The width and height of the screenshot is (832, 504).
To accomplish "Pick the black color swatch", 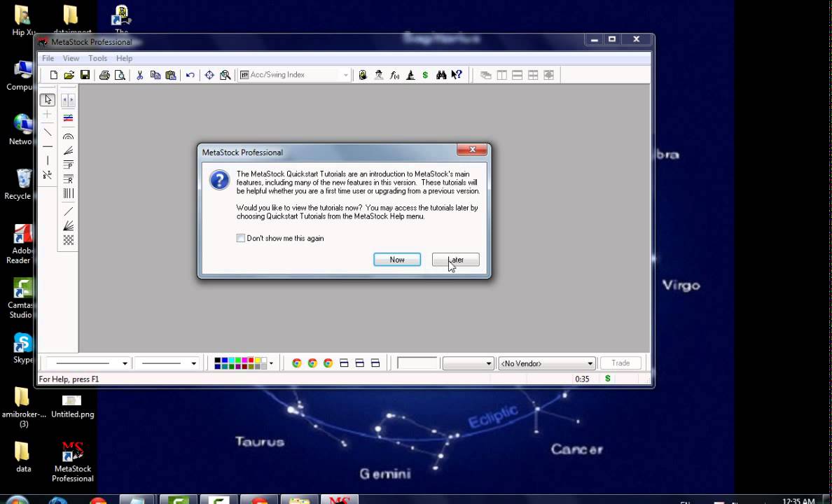I will pos(218,360).
